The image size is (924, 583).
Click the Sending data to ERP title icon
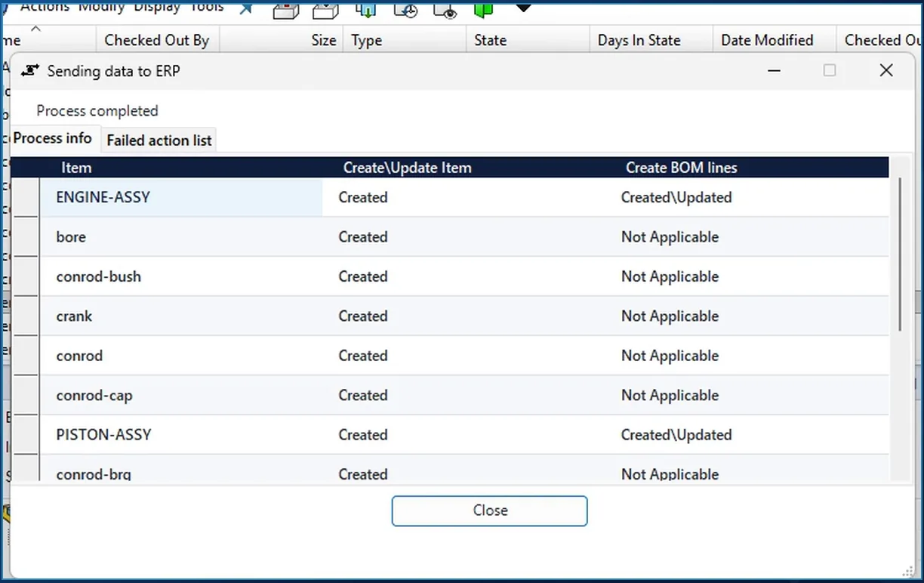pos(30,71)
